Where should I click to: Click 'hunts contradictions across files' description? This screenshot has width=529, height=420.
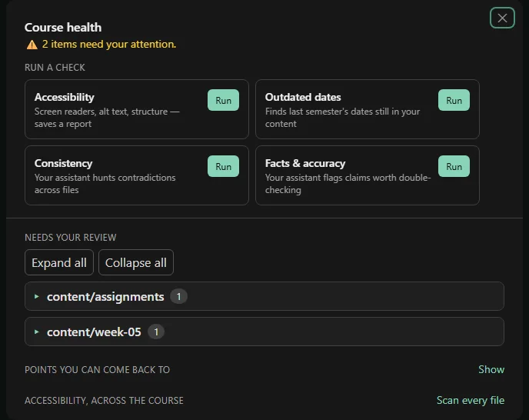[x=105, y=184]
